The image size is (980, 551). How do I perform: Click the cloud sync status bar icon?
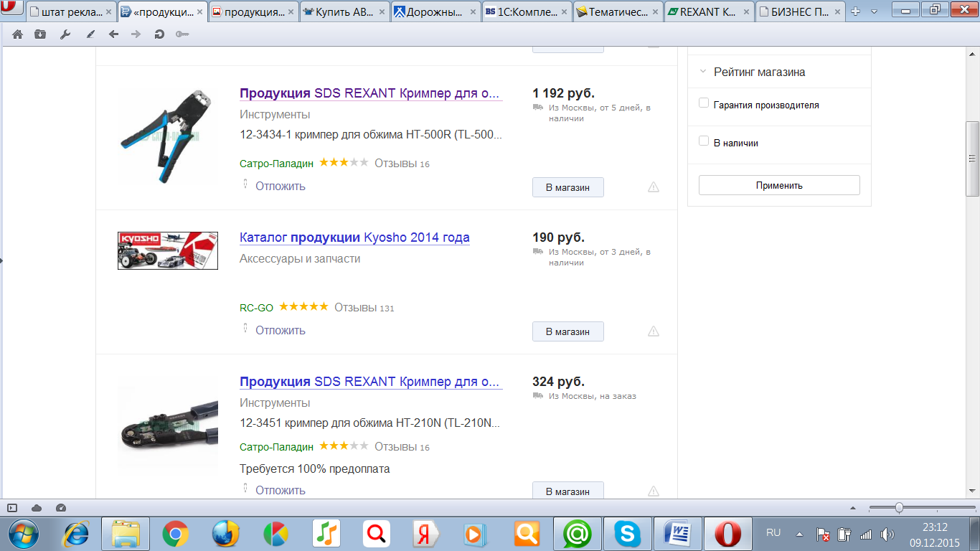pos(37,508)
